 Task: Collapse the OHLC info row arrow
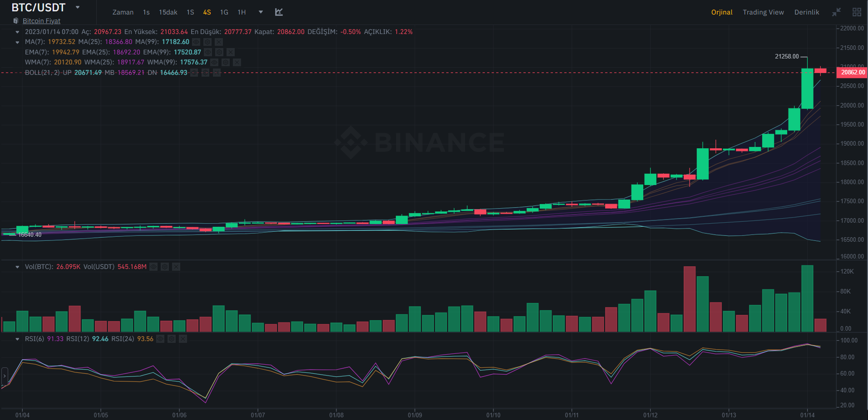(x=17, y=32)
